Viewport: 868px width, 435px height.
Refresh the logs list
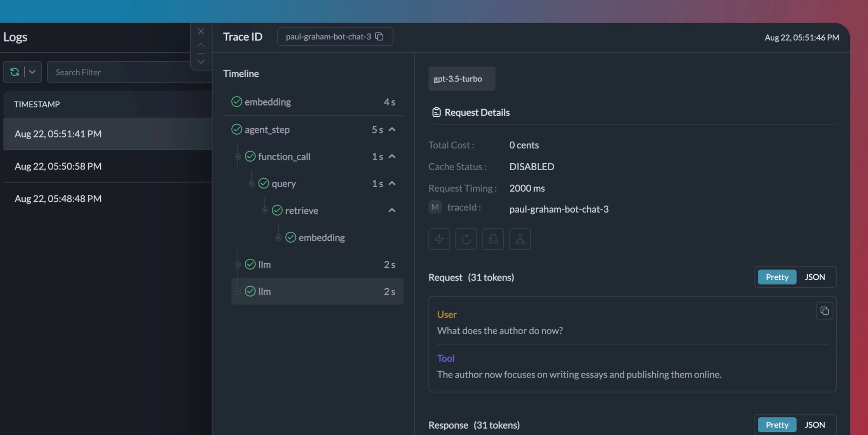tap(14, 72)
